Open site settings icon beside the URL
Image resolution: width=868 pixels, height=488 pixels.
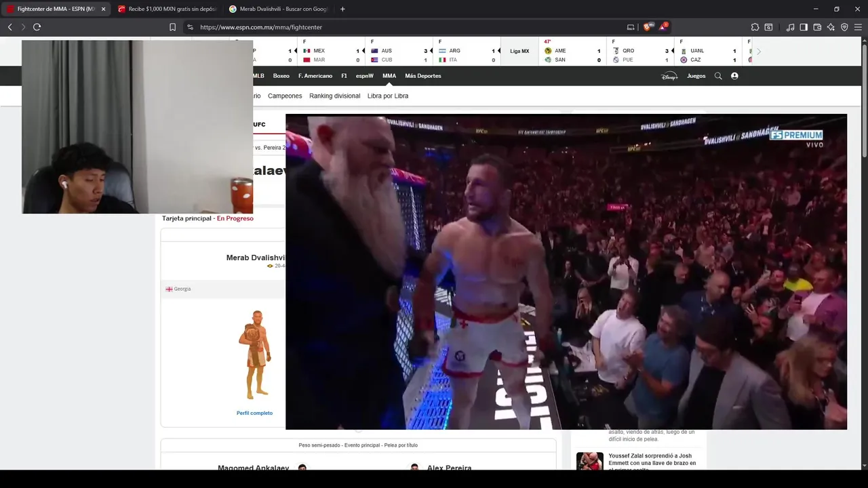pyautogui.click(x=190, y=27)
